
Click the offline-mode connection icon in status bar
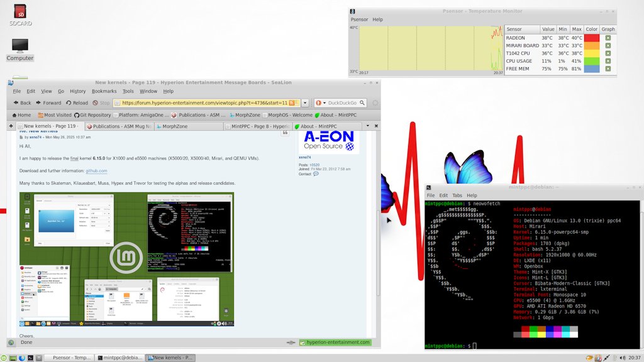click(x=291, y=343)
